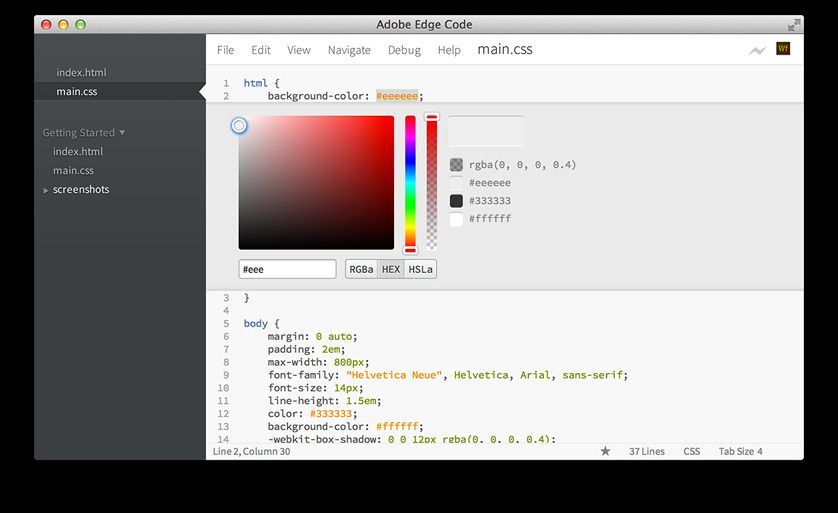The width and height of the screenshot is (838, 513).
Task: Open index.html from working files list
Action: [81, 72]
